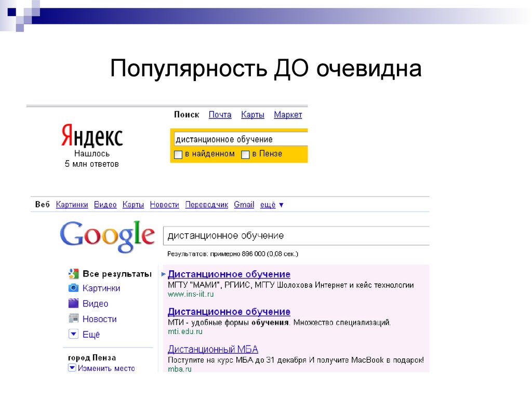The width and height of the screenshot is (532, 399).
Task: Toggle the checkbox left of «в найденном» label
Action: coord(178,154)
